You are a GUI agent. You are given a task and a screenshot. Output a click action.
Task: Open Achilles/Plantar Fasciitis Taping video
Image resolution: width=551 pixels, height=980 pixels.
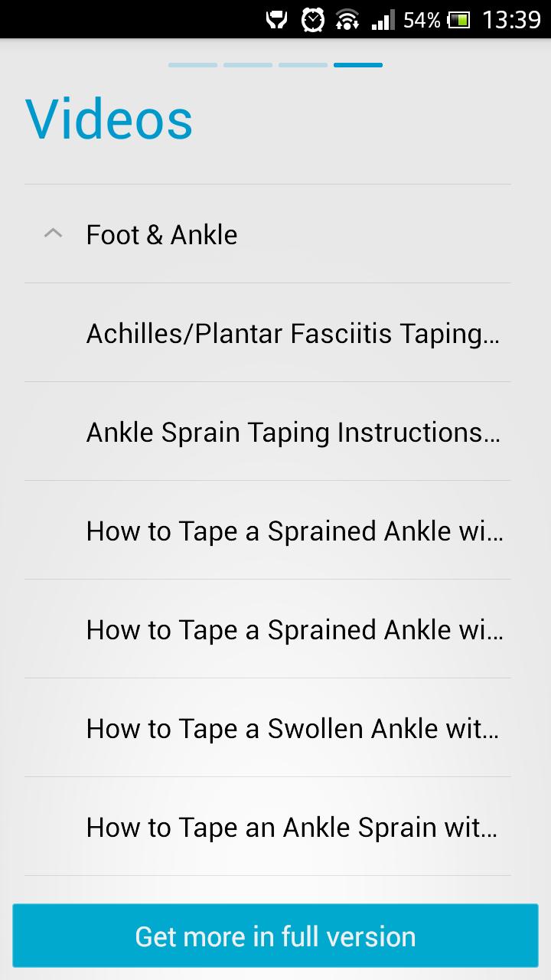tap(292, 334)
